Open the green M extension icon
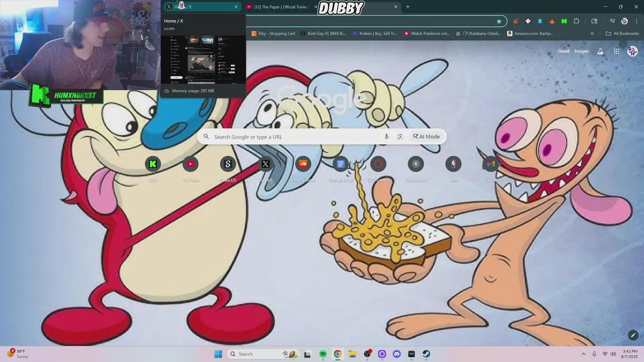This screenshot has height=362, width=644. point(564,21)
